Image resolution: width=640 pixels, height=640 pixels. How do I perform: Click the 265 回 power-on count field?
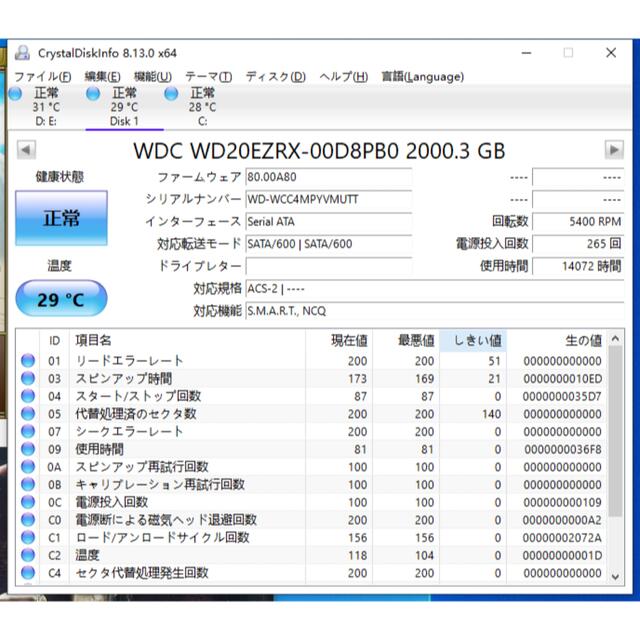click(x=578, y=244)
